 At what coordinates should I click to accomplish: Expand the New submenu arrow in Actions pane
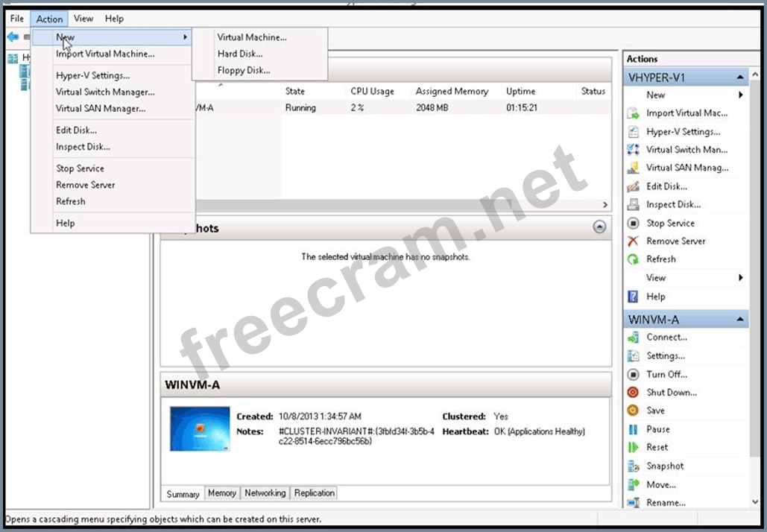coord(741,95)
